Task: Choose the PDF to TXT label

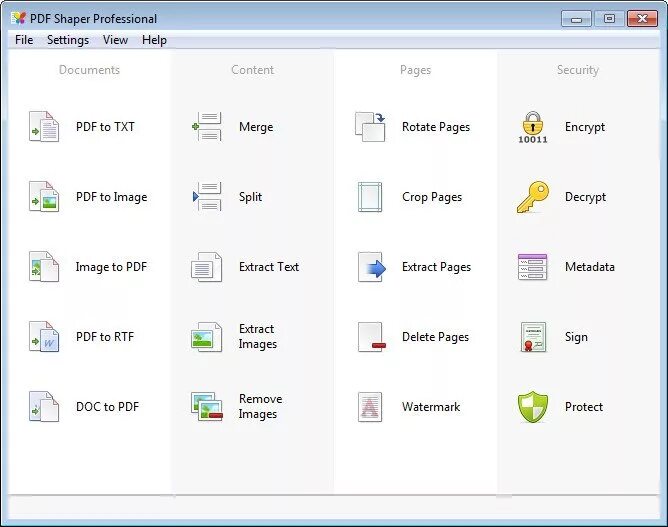Action: [105, 127]
